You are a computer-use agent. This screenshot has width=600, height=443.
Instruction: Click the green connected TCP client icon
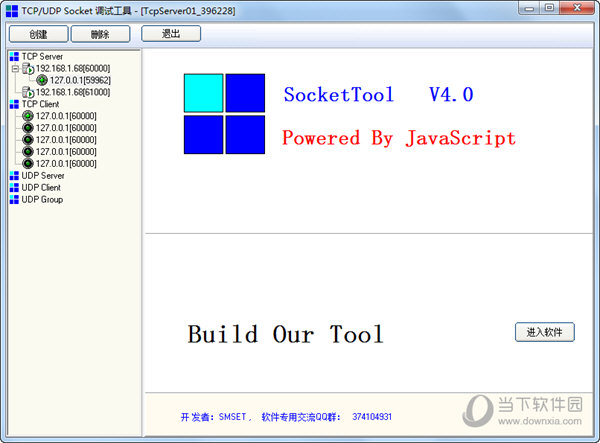pyautogui.click(x=28, y=116)
